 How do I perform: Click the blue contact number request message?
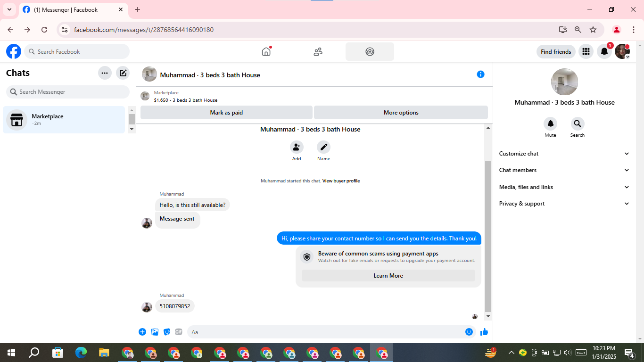(379, 239)
